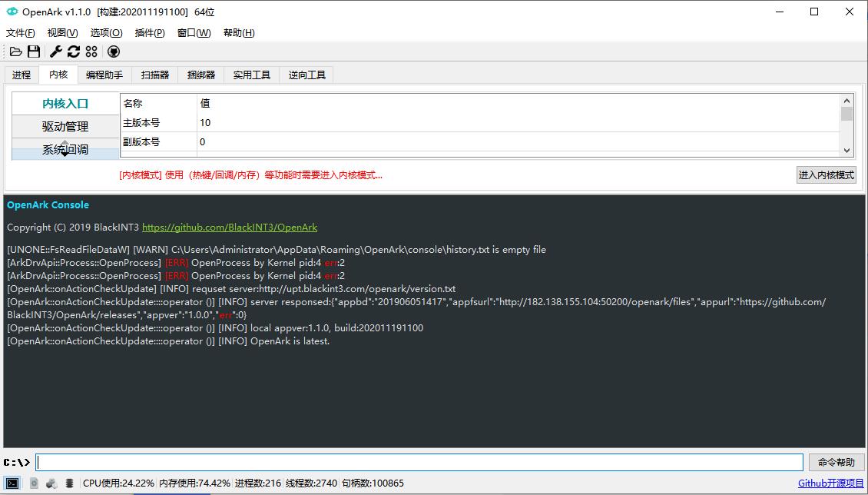Click the stacked database icon in status bar
Image resolution: width=868 pixels, height=495 pixels.
[69, 483]
